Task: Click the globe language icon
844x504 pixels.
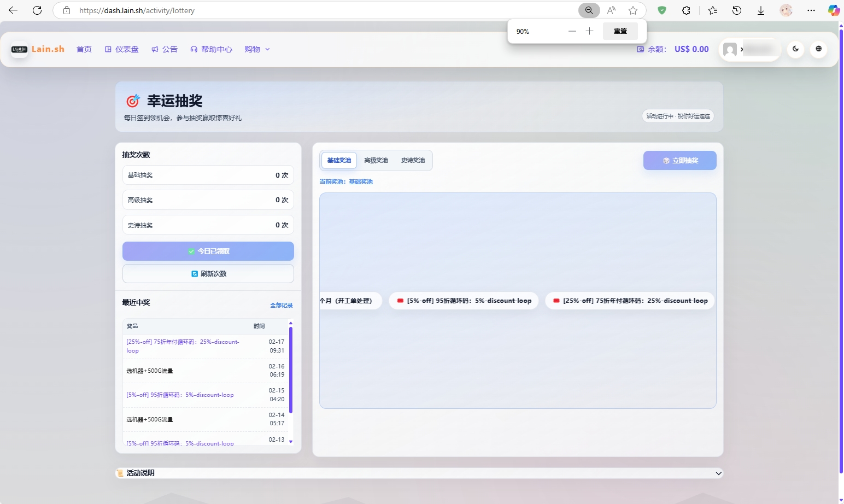Action: (x=818, y=49)
